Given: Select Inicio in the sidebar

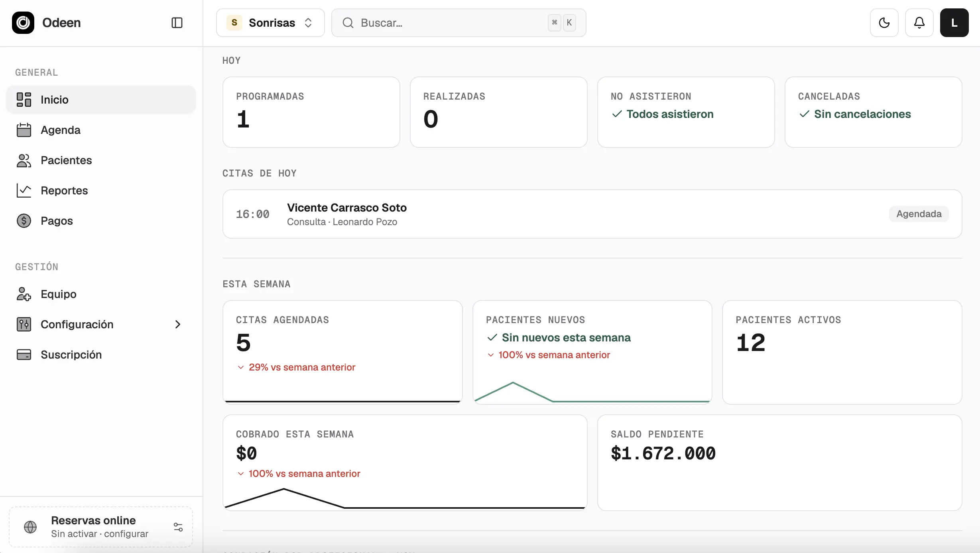Looking at the screenshot, I should coord(101,100).
